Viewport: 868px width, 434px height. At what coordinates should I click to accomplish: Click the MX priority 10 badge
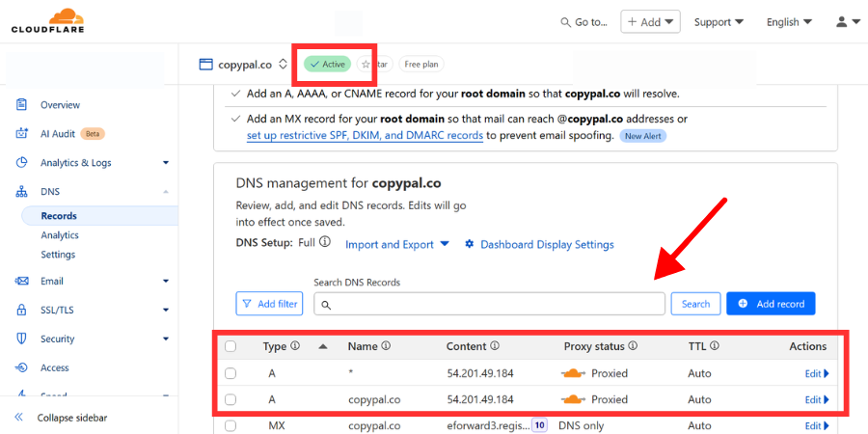[x=540, y=425]
